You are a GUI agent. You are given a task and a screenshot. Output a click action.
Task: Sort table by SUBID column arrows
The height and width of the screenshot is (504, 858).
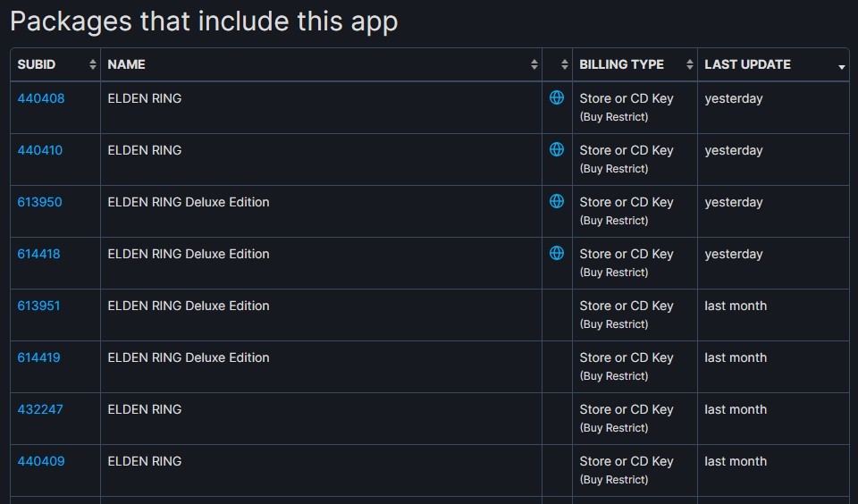(93, 64)
